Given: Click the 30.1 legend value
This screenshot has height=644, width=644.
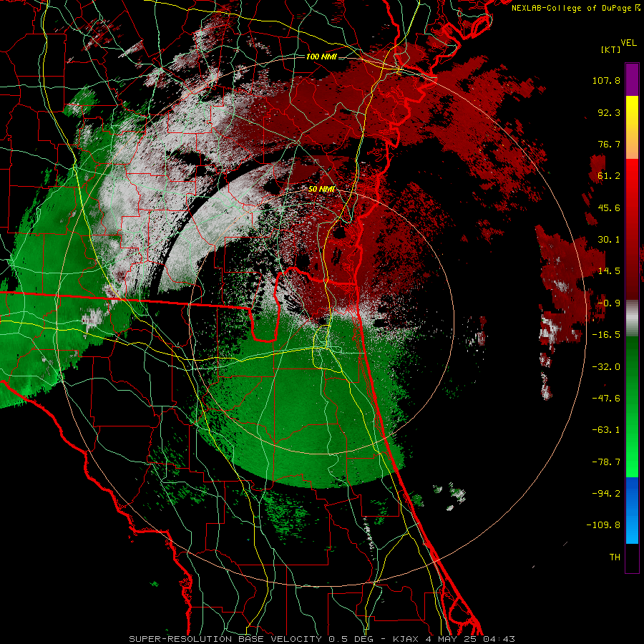Looking at the screenshot, I should point(609,239).
